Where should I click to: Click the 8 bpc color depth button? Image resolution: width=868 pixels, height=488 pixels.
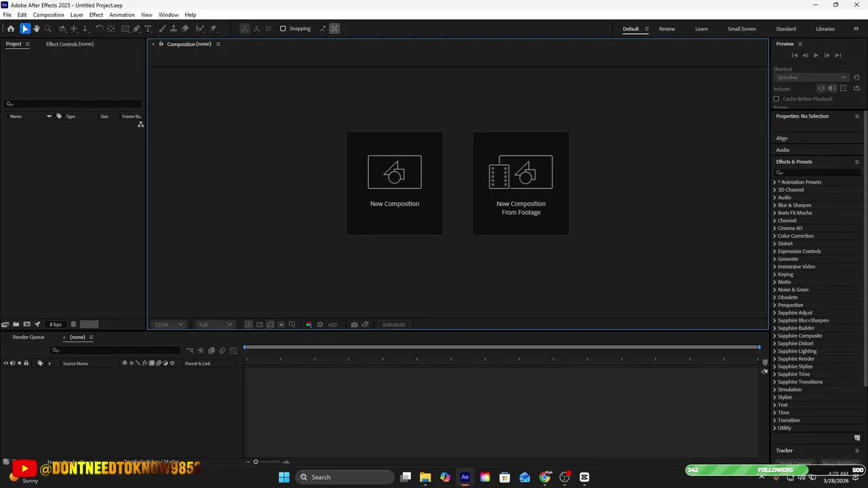(56, 324)
